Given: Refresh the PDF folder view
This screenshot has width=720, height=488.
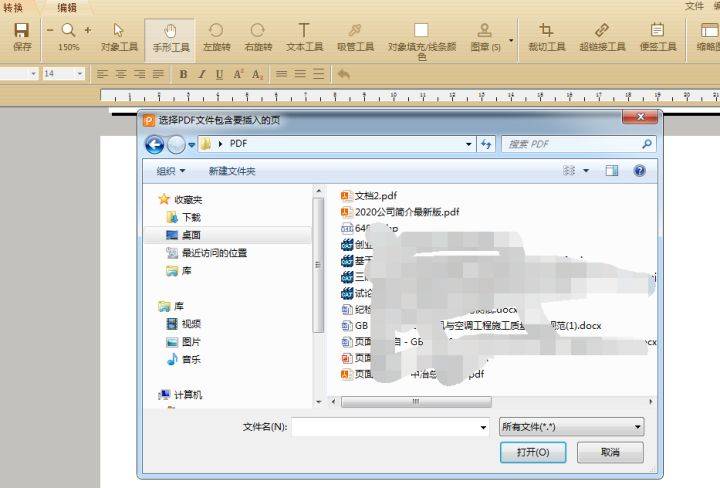Looking at the screenshot, I should (x=486, y=144).
